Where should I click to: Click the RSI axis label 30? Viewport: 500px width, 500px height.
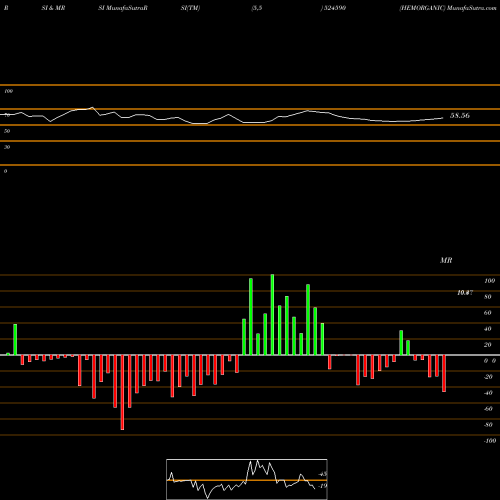[x=7, y=147]
